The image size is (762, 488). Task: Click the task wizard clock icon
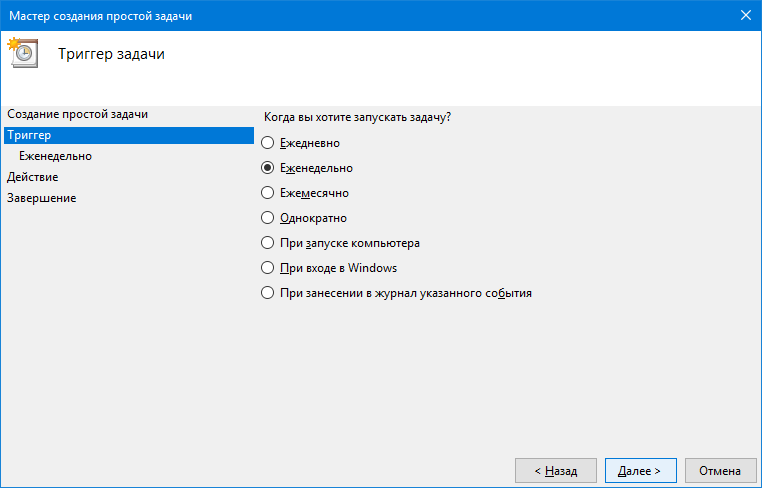(22, 53)
